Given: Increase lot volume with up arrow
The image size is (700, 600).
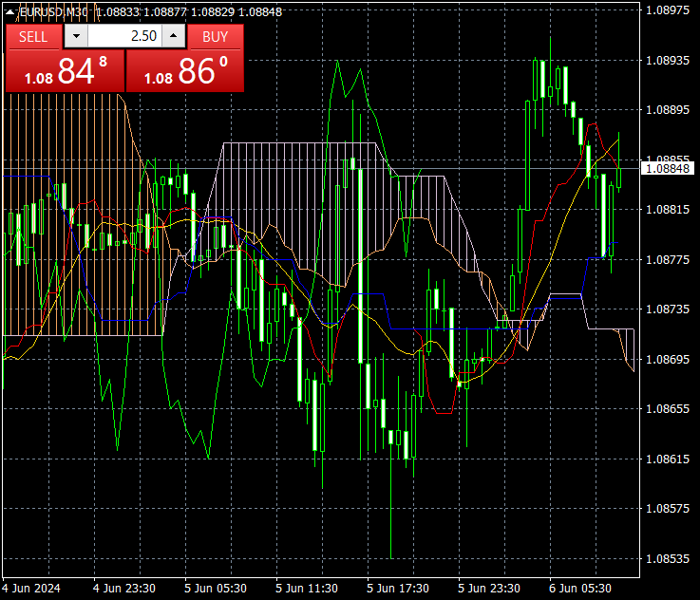Looking at the screenshot, I should [174, 36].
